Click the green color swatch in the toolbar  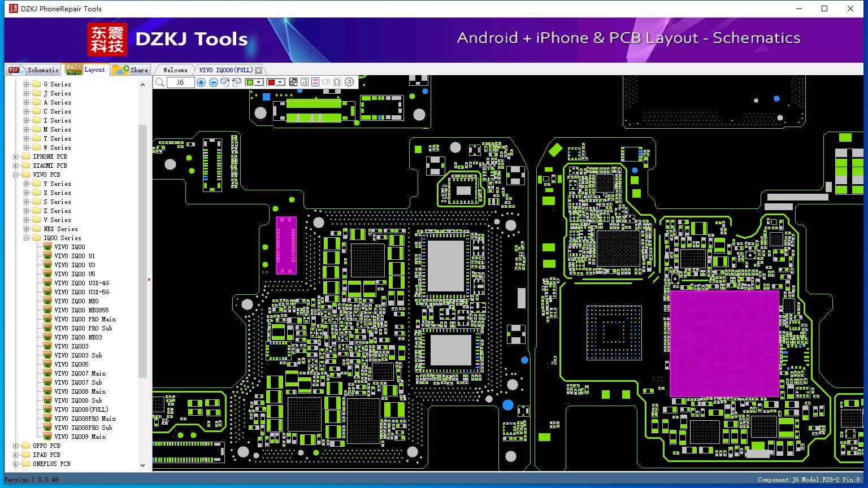[x=250, y=82]
